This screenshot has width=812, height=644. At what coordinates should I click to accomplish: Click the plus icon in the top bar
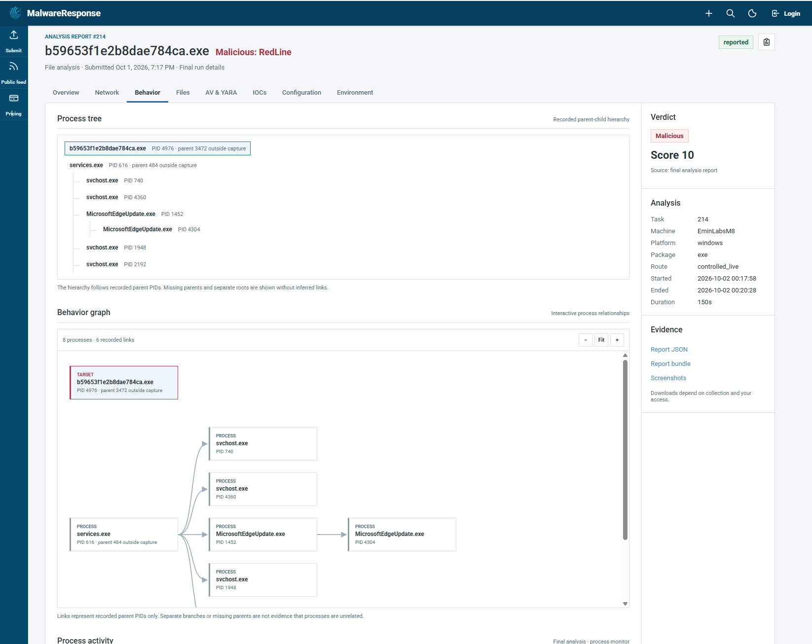coord(709,13)
